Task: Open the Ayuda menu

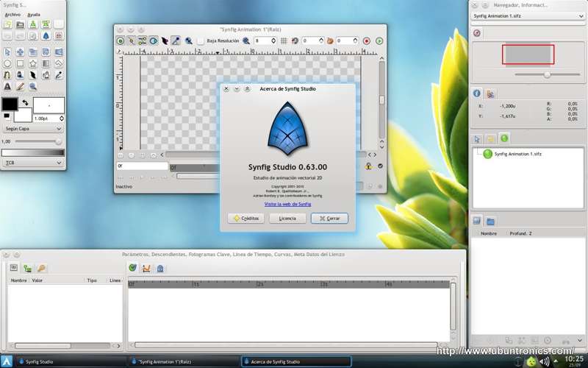Action: (34, 15)
